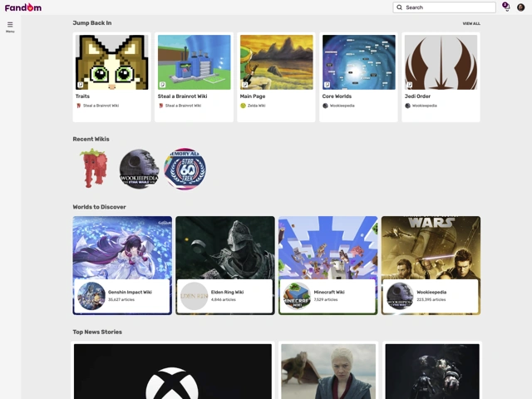Click the Minecraft Wiki name
Viewport: 532px width, 399px height.
[x=329, y=292]
